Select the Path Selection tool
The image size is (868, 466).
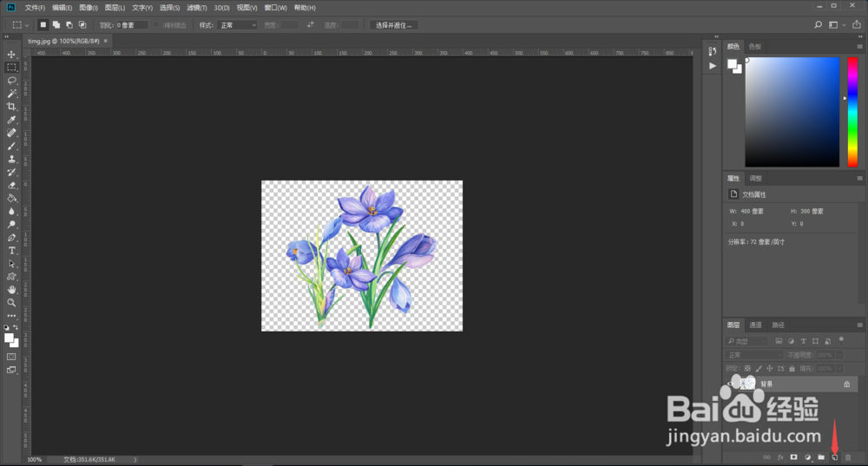click(x=11, y=264)
